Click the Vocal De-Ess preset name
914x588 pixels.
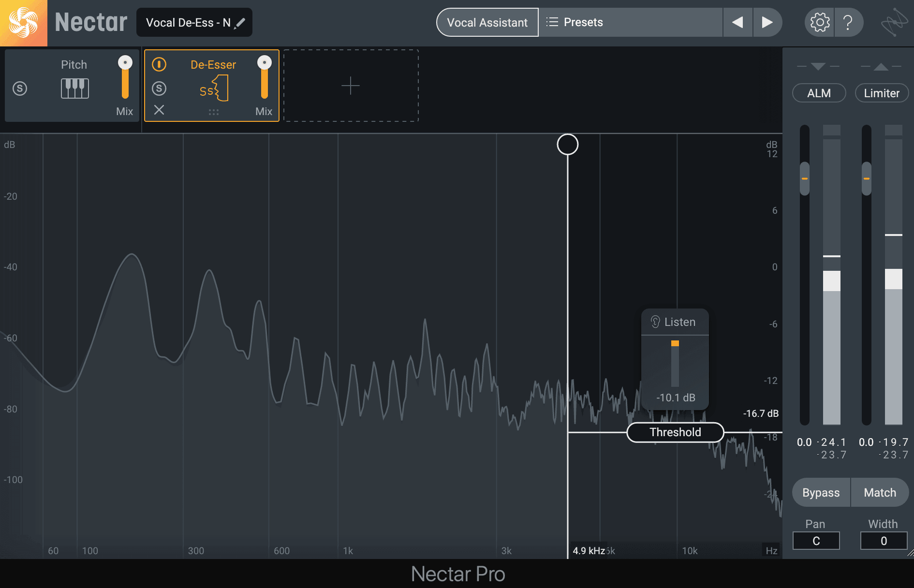point(188,23)
